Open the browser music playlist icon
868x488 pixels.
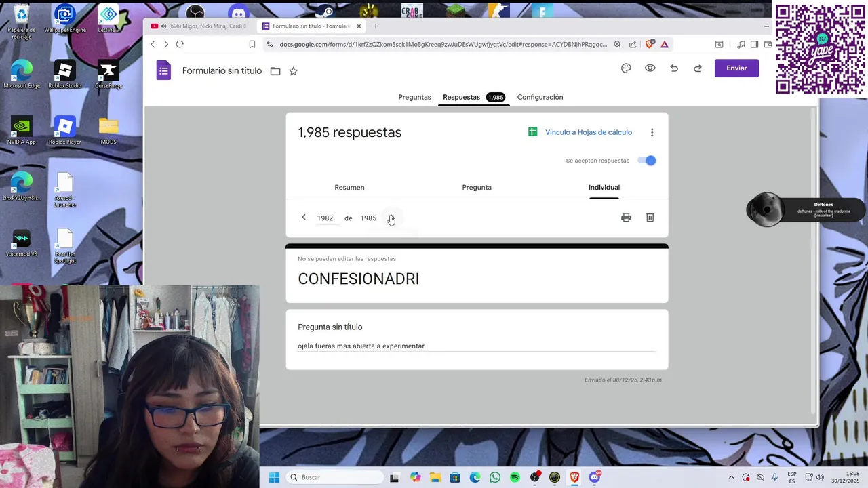pos(741,44)
